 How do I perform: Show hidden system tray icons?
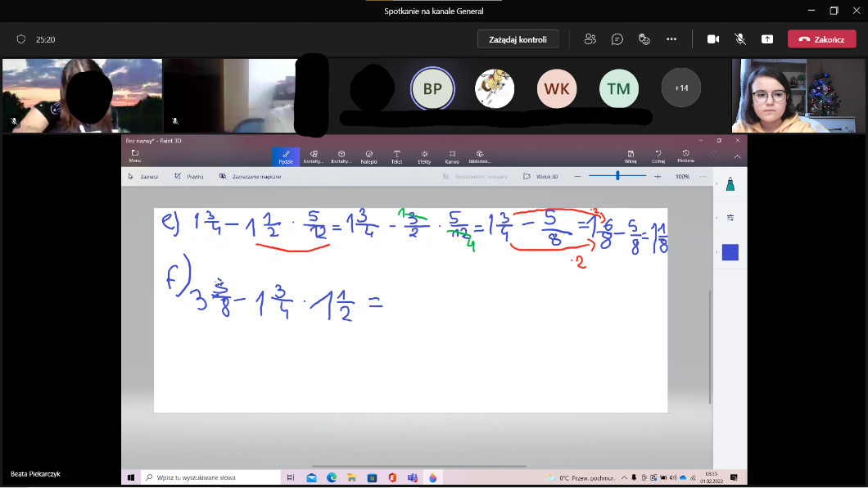[x=624, y=477]
